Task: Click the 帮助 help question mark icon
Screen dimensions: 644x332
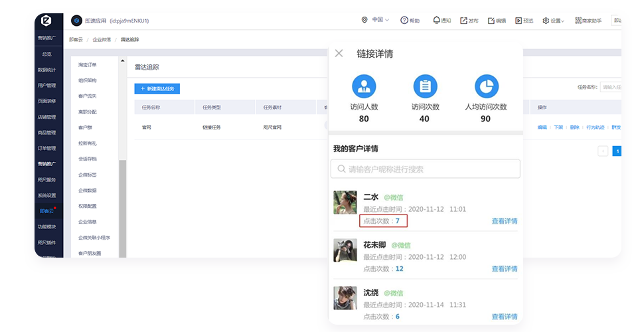Action: coord(404,21)
